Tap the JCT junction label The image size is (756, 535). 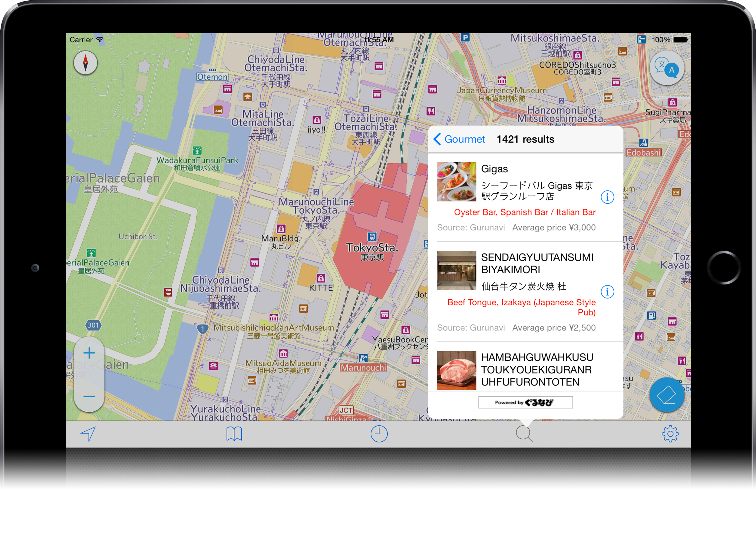pos(346,410)
